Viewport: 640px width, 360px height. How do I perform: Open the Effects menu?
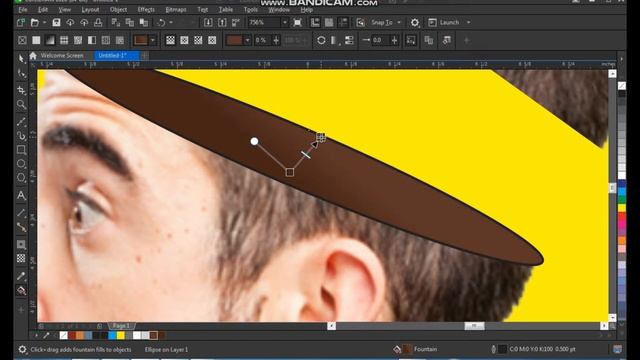pyautogui.click(x=146, y=9)
